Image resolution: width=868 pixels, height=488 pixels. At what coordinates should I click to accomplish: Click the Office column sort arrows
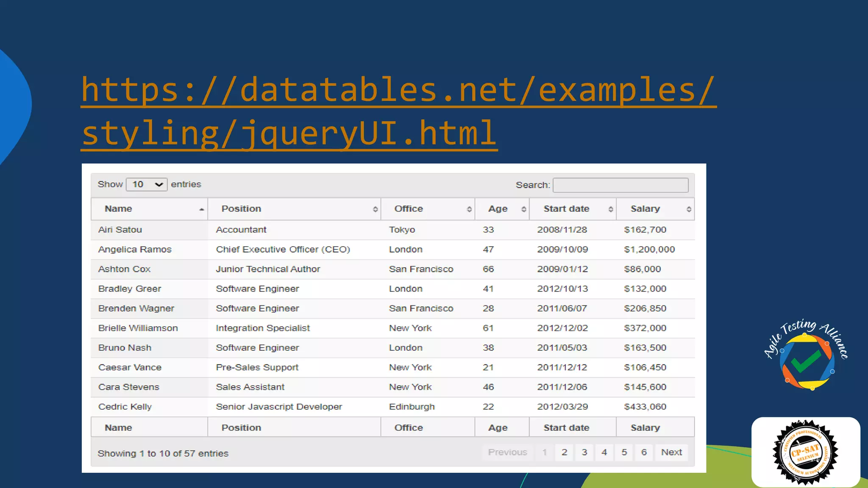[469, 209]
